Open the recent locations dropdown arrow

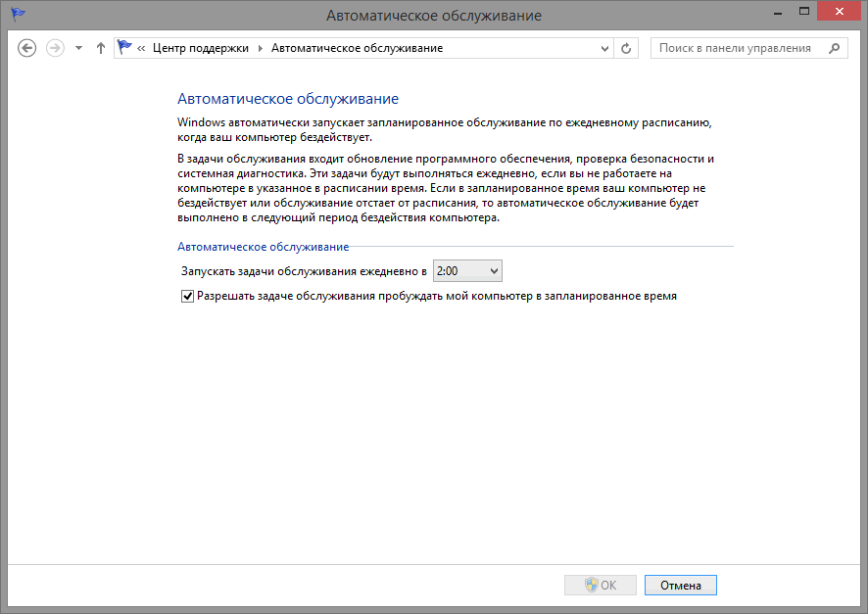click(78, 48)
